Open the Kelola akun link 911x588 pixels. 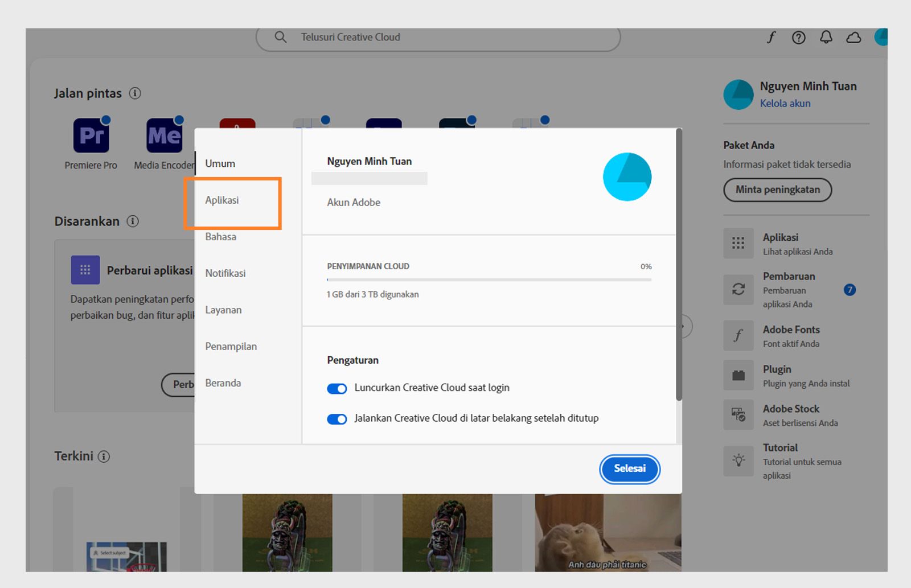click(785, 103)
